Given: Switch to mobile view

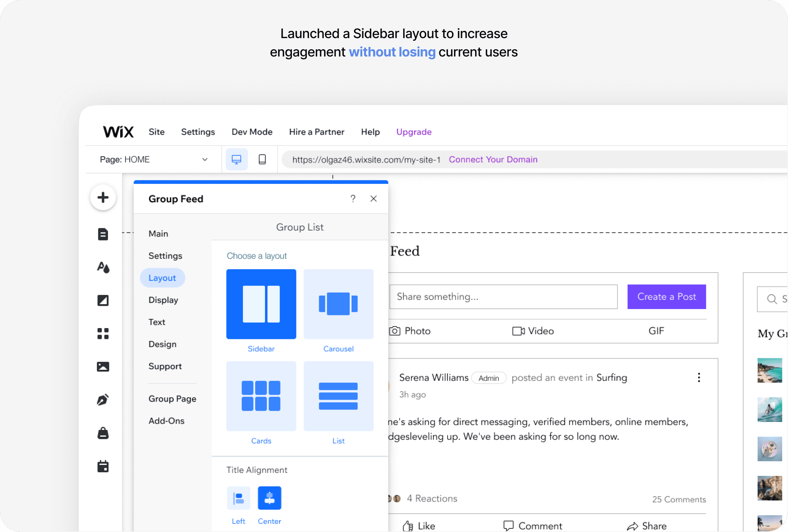Looking at the screenshot, I should pyautogui.click(x=262, y=159).
